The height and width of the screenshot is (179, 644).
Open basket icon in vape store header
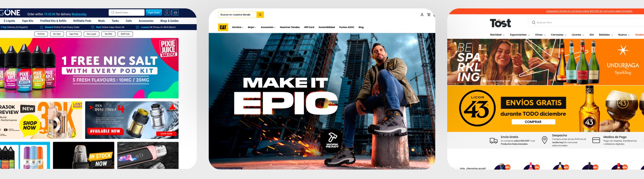tap(176, 13)
